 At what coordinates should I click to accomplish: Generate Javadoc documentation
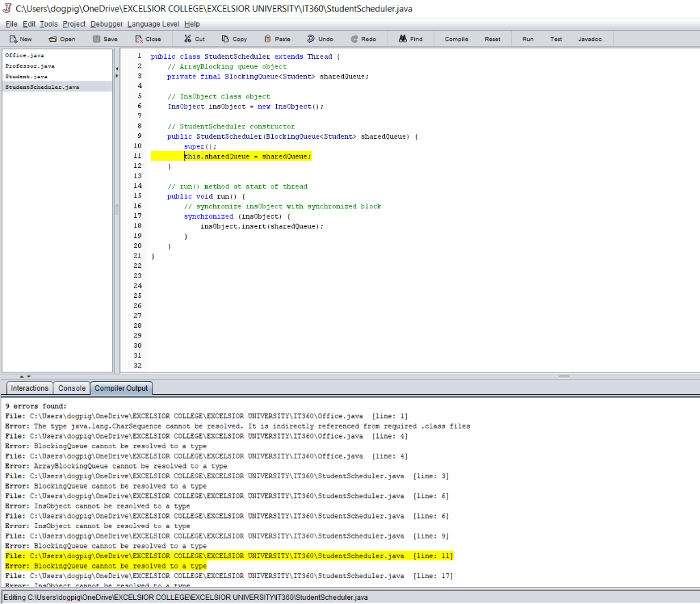tap(589, 39)
